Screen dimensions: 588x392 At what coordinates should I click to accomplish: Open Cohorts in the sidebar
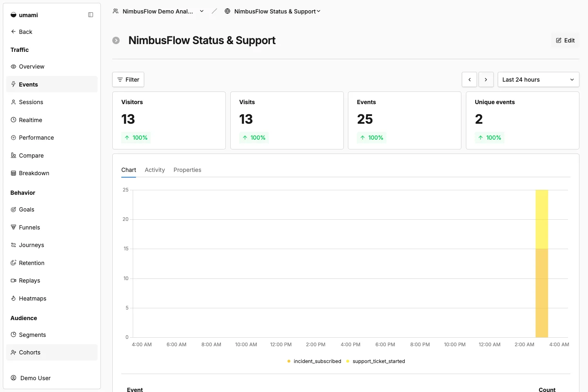click(52, 352)
